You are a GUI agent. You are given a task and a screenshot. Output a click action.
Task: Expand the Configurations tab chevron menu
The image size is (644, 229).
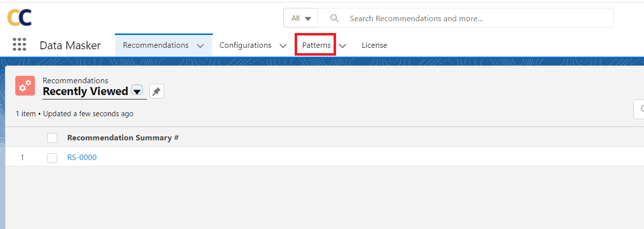pyautogui.click(x=283, y=45)
